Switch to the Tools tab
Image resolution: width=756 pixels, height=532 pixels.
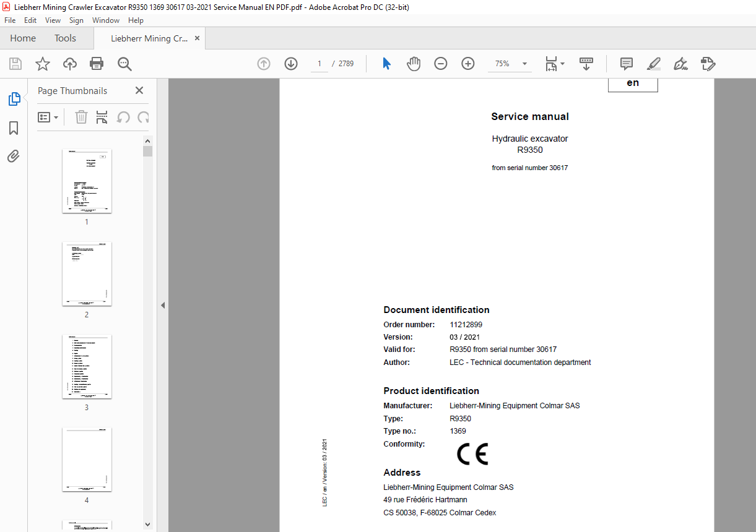[65, 38]
